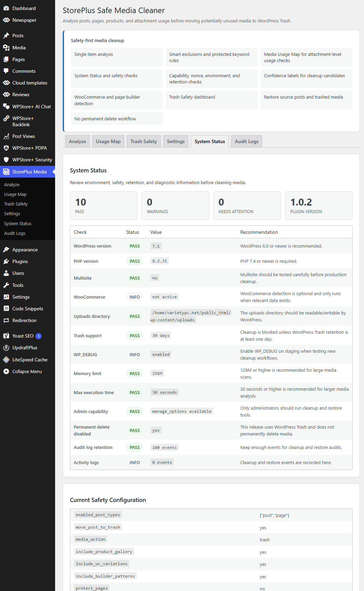Click the Media library icon
Viewport: 364px width, 591px height.
[6, 48]
